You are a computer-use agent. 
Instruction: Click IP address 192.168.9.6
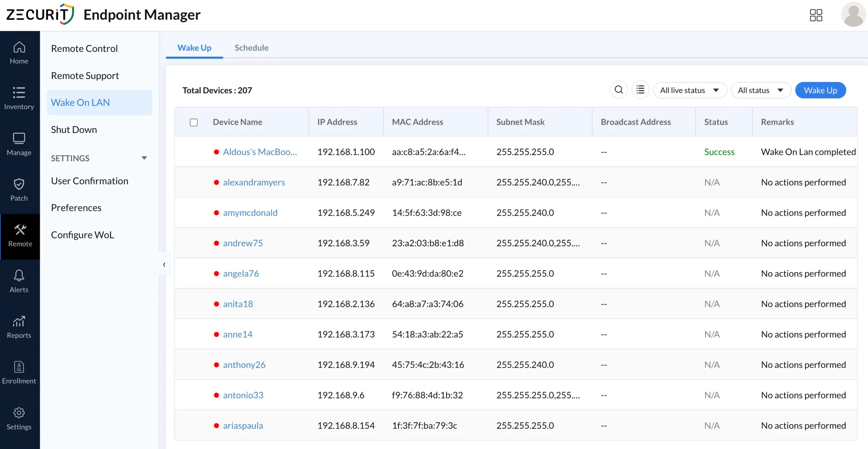coord(341,395)
